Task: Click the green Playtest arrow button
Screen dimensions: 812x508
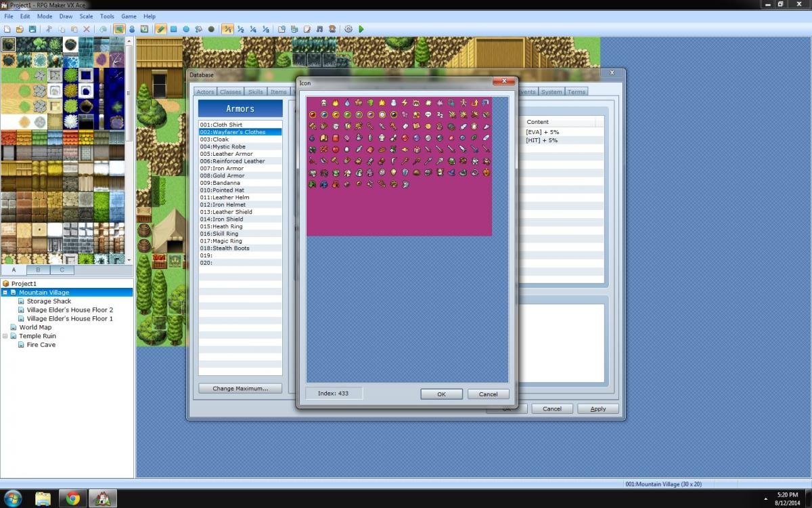Action: (x=361, y=29)
